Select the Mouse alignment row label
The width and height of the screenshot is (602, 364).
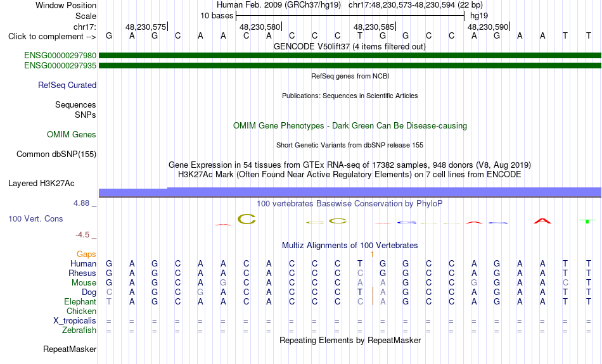click(84, 283)
